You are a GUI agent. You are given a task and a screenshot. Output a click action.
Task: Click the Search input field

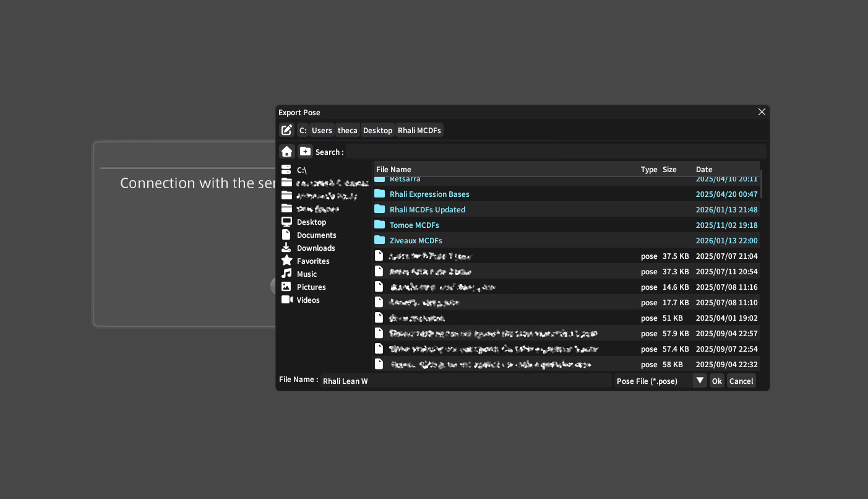pyautogui.click(x=555, y=152)
